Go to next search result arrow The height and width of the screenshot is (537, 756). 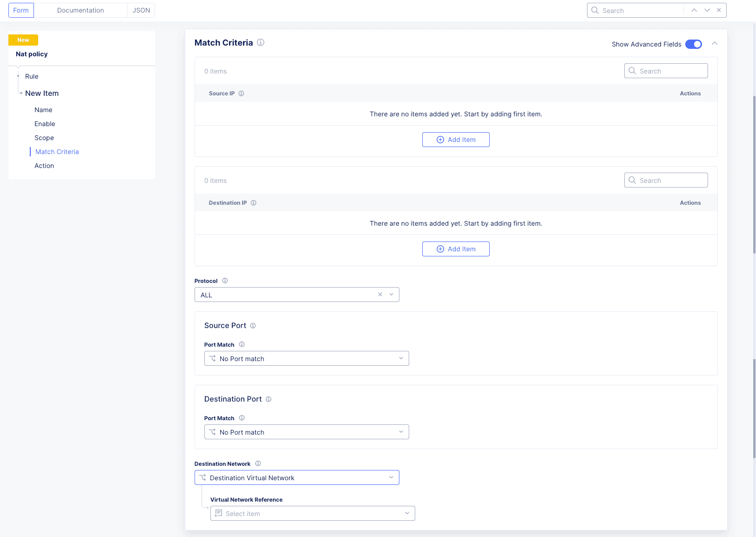click(707, 10)
